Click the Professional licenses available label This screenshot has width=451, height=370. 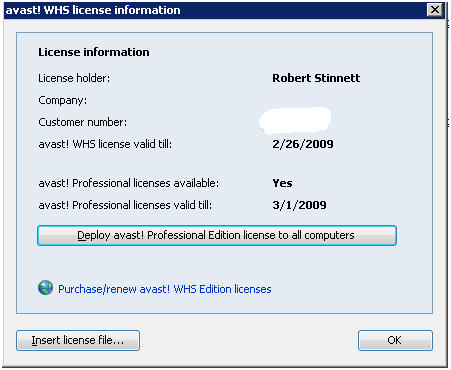click(128, 183)
